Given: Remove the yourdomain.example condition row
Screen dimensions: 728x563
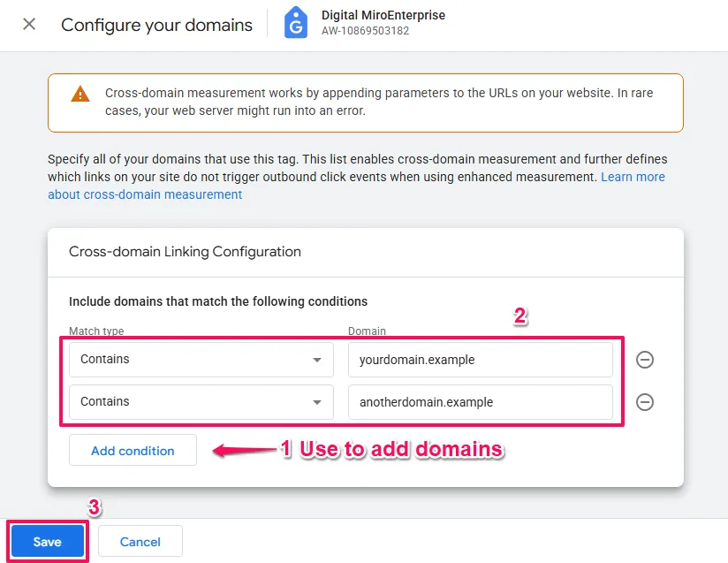Looking at the screenshot, I should [x=645, y=360].
